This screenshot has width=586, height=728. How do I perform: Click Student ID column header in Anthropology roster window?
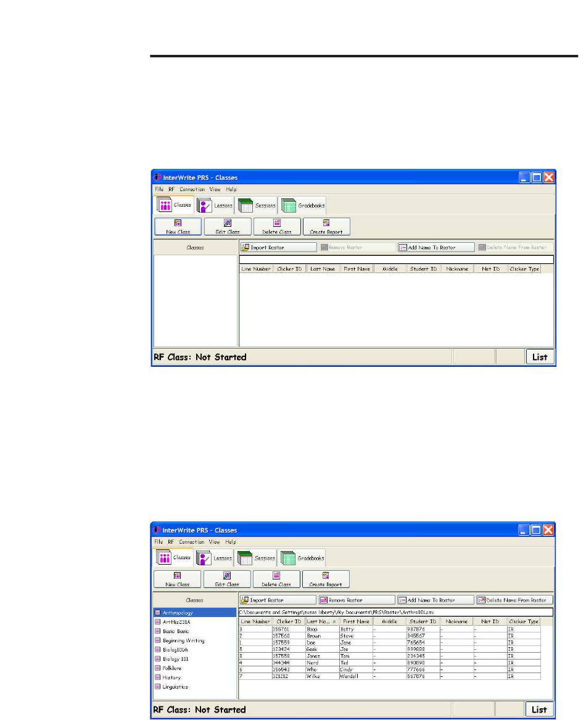tap(423, 621)
